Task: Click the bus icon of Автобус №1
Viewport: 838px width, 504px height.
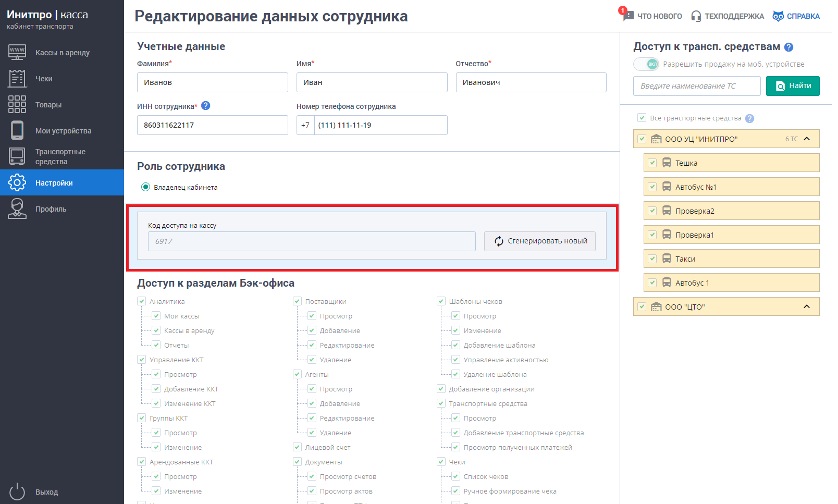Action: tap(667, 187)
